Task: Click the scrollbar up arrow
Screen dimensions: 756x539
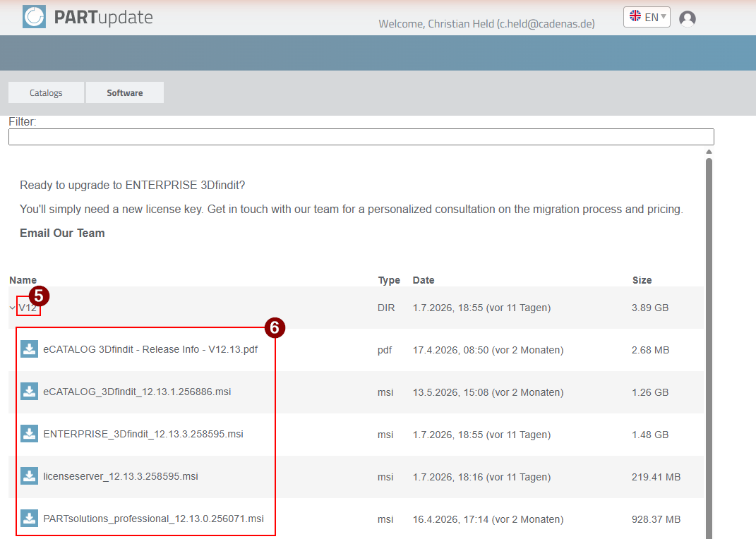Action: pos(709,152)
